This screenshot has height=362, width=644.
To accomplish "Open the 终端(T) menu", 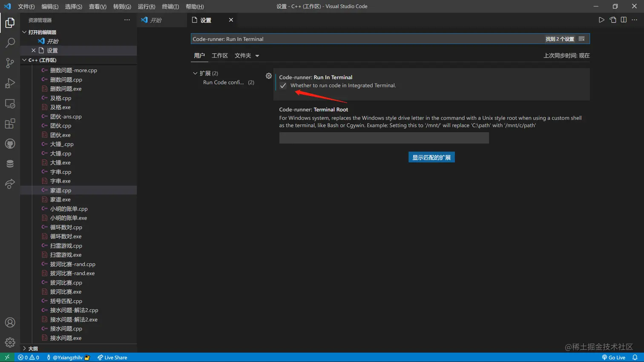I will click(x=170, y=6).
